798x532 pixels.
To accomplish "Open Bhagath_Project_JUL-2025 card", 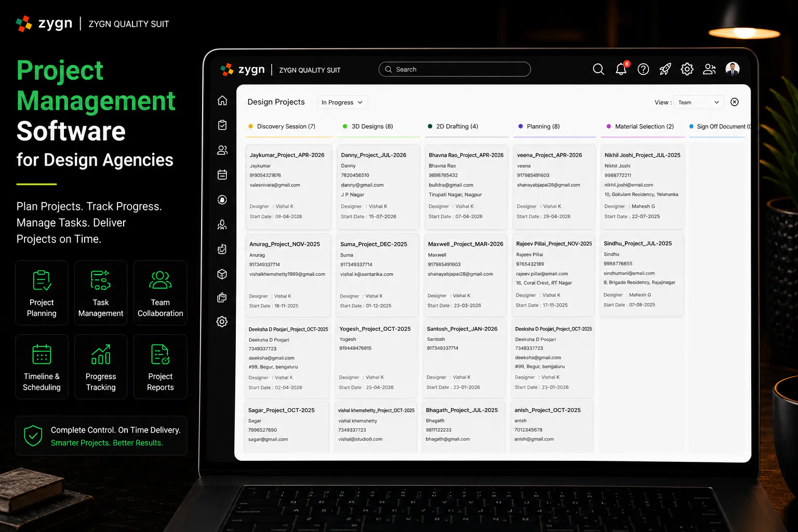I will click(x=464, y=426).
